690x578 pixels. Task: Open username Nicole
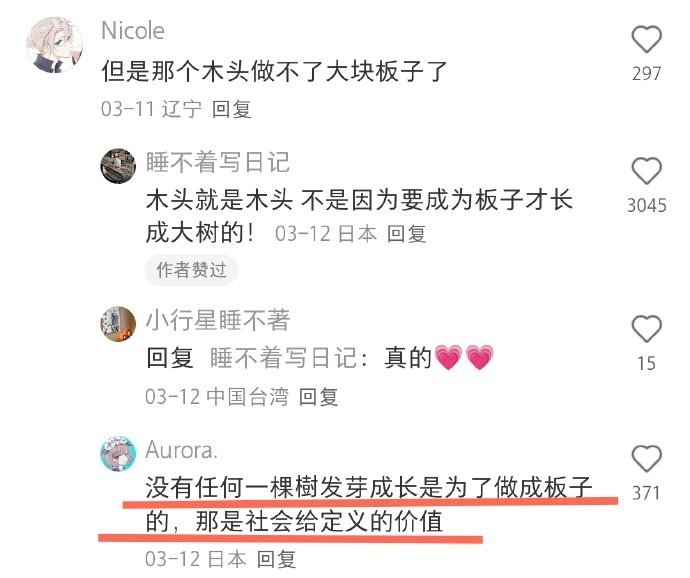[x=133, y=31]
